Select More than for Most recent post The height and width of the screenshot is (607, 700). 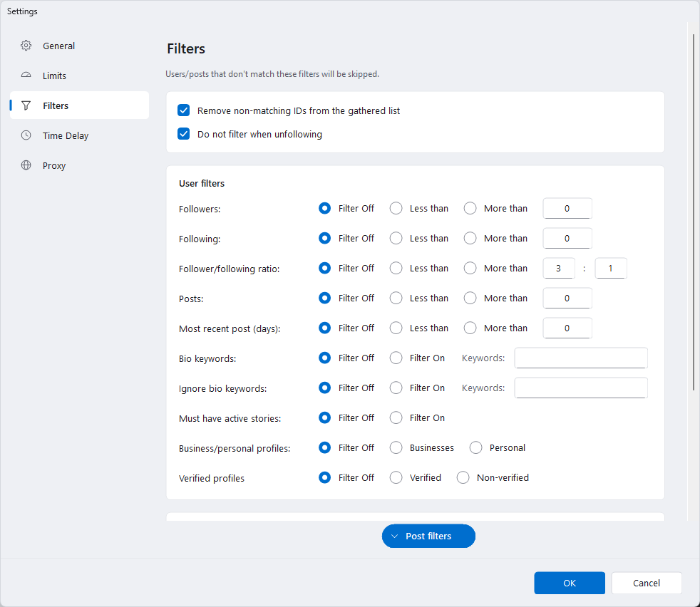click(470, 328)
